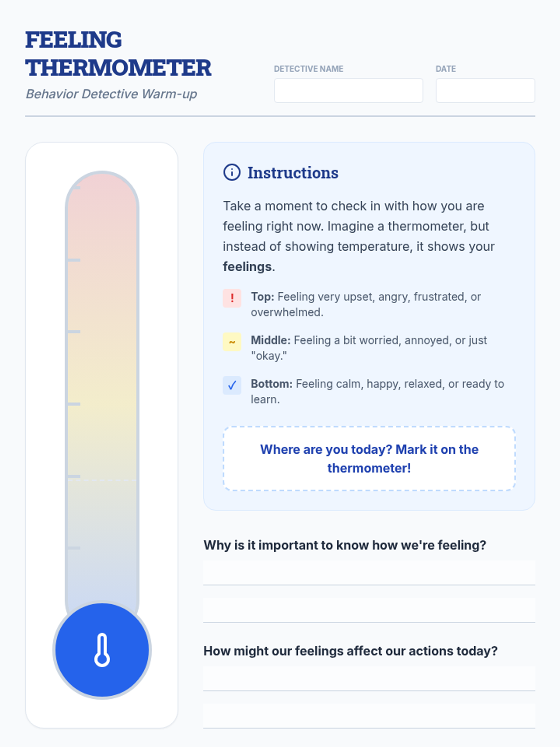Image resolution: width=560 pixels, height=747 pixels.
Task: Click the Instructions heading text
Action: click(293, 173)
